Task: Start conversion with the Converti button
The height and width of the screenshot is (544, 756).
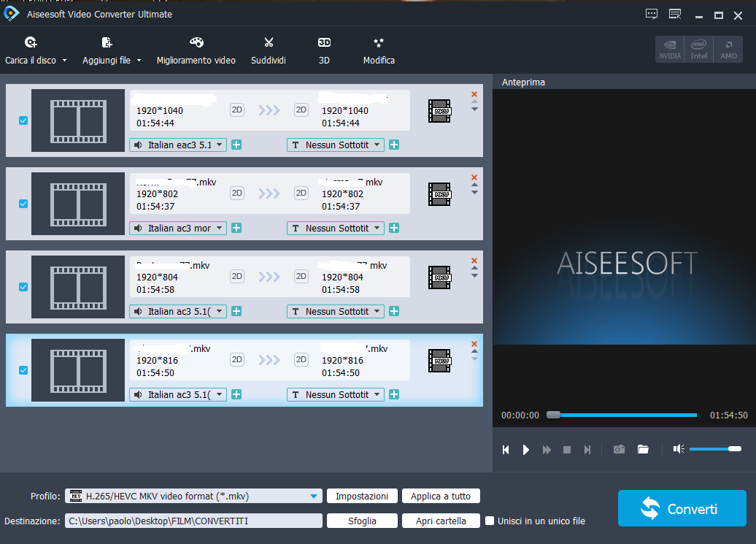Action: pos(682,508)
